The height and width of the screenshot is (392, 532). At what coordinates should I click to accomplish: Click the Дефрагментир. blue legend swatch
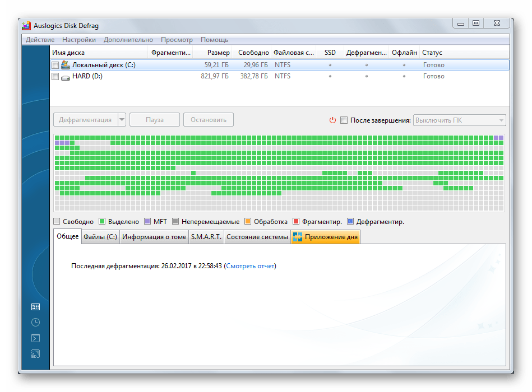[350, 222]
